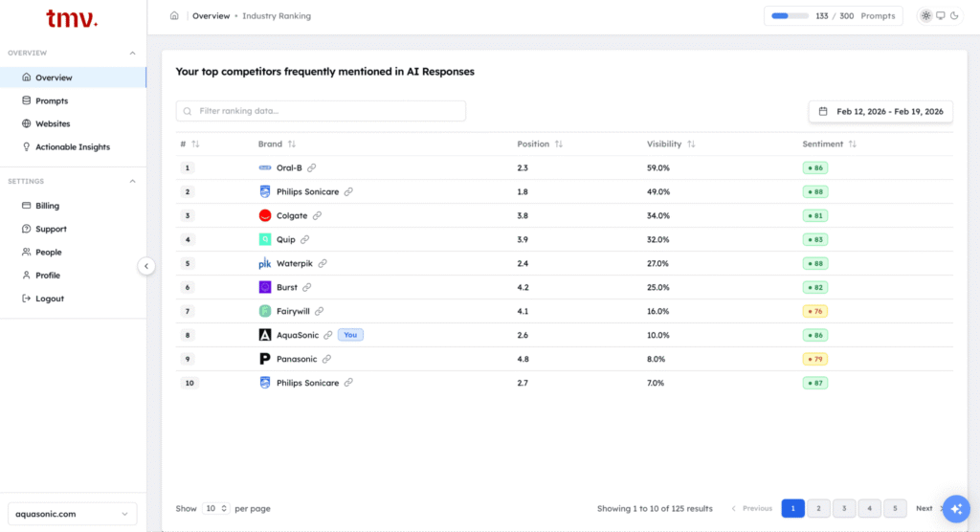
Task: Switch to dark theme moon icon
Action: point(954,15)
